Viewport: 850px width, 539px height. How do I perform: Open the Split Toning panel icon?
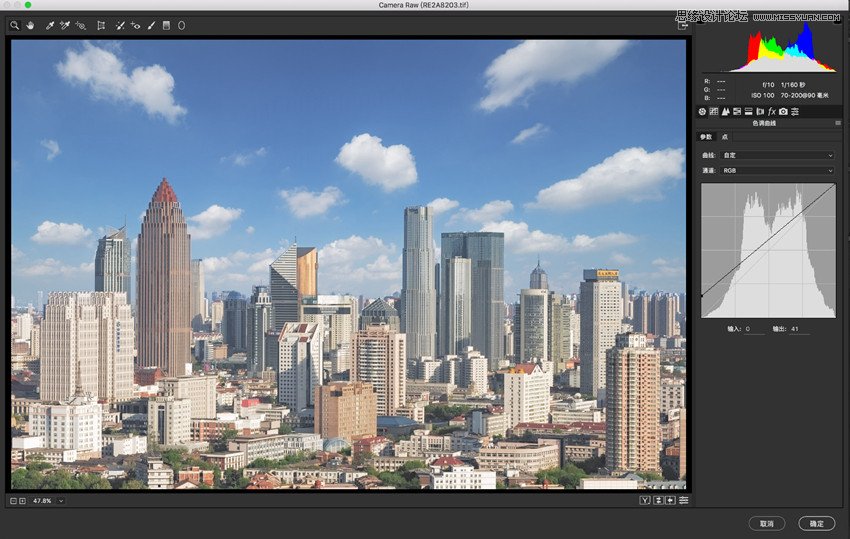[749, 112]
